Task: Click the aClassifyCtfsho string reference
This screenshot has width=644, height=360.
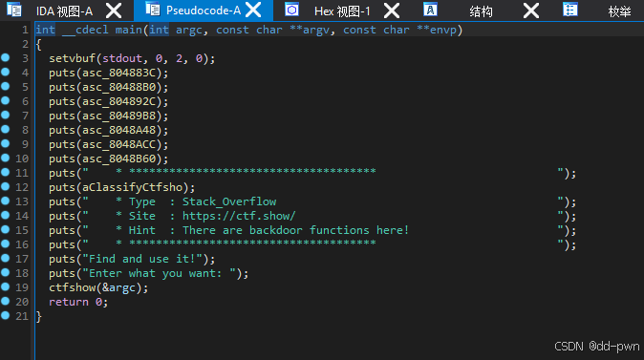Action: [132, 187]
